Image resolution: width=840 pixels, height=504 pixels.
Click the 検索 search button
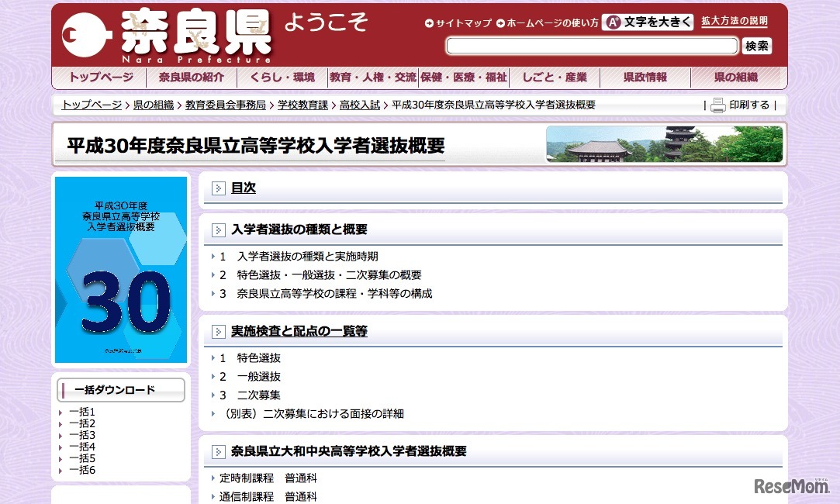point(756,46)
